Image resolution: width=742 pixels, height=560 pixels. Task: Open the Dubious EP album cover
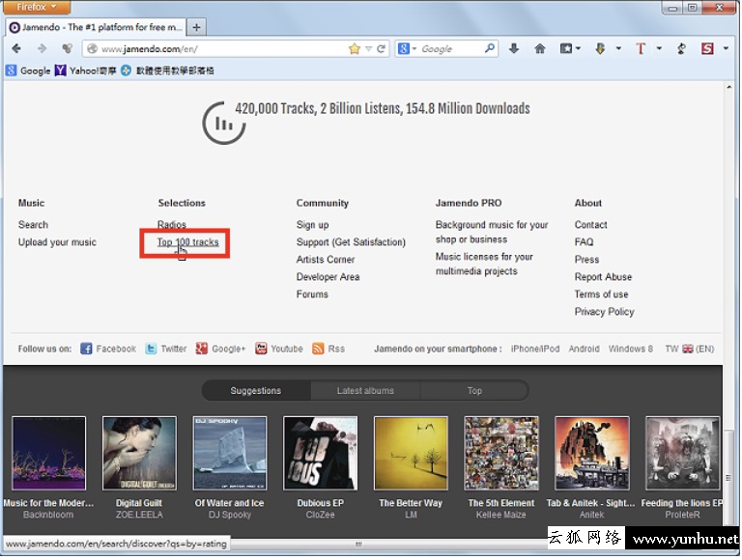click(x=321, y=453)
